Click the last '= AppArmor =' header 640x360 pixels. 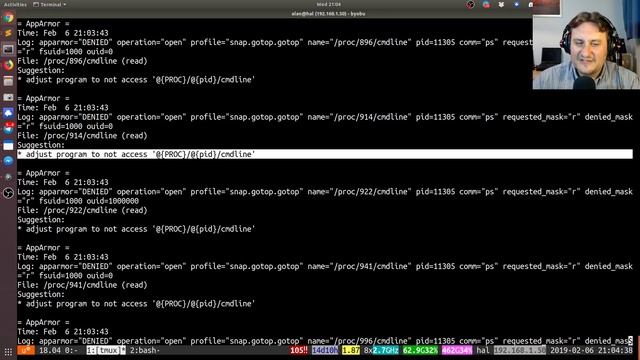click(x=43, y=322)
